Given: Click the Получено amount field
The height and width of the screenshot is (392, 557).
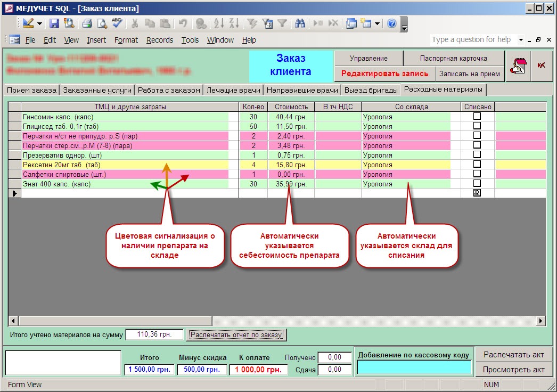Looking at the screenshot, I should tap(334, 357).
